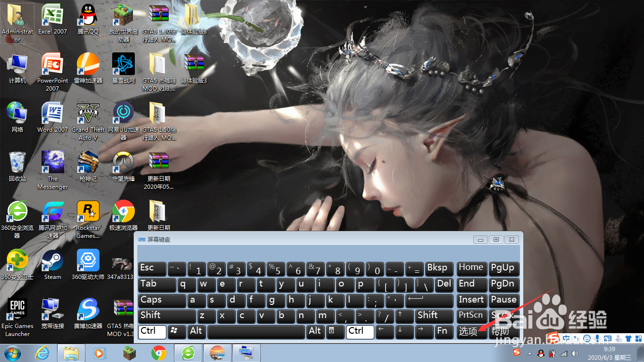Select the 网络 network desktop icon

17,117
